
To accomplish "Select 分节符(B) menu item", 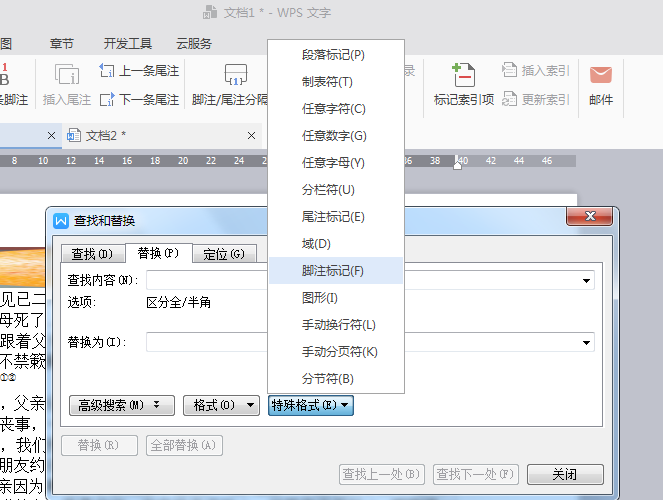I will (x=336, y=379).
